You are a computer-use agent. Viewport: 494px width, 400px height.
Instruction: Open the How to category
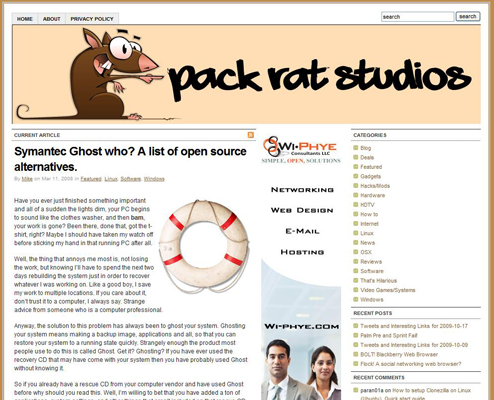point(369,214)
